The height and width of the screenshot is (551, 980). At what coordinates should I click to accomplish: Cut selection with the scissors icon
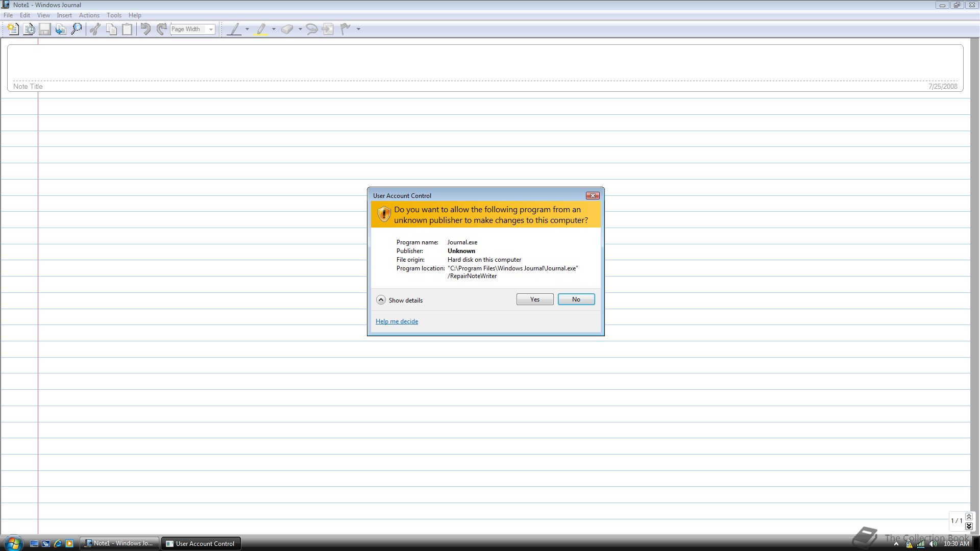95,29
